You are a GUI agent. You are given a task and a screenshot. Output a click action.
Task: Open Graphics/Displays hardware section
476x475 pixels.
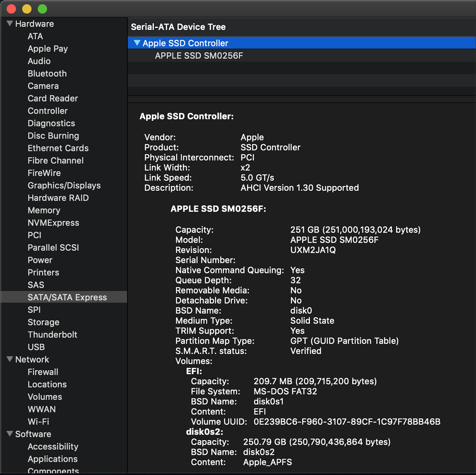(x=64, y=185)
